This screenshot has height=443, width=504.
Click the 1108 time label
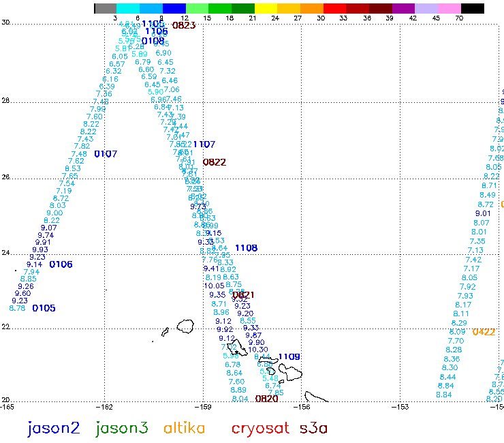click(247, 248)
